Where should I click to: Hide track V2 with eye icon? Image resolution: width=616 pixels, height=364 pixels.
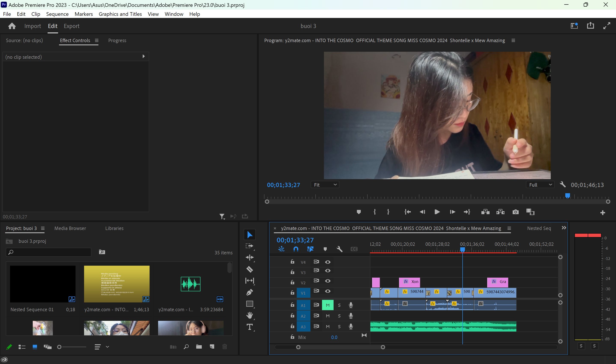pos(328,281)
